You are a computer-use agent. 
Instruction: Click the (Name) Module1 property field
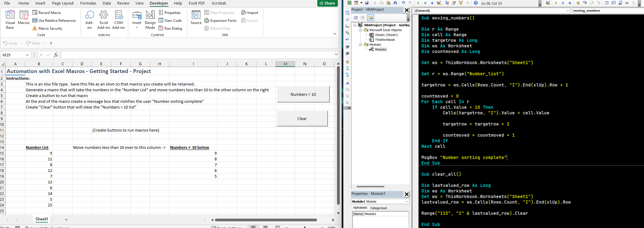click(386, 214)
